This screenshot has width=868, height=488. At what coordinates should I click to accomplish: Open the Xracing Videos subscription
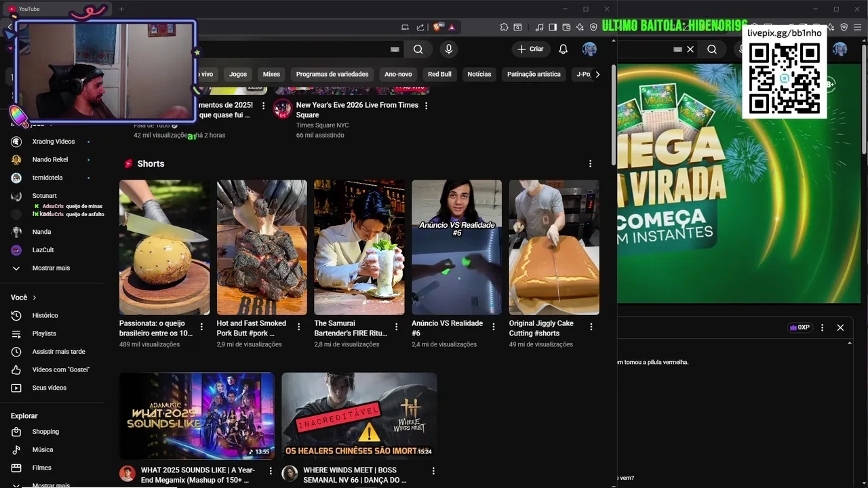click(x=54, y=142)
